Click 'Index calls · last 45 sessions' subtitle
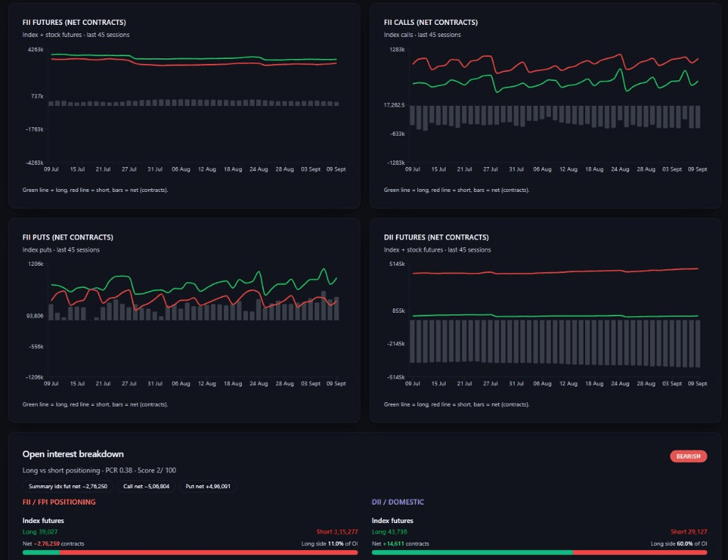 422,35
